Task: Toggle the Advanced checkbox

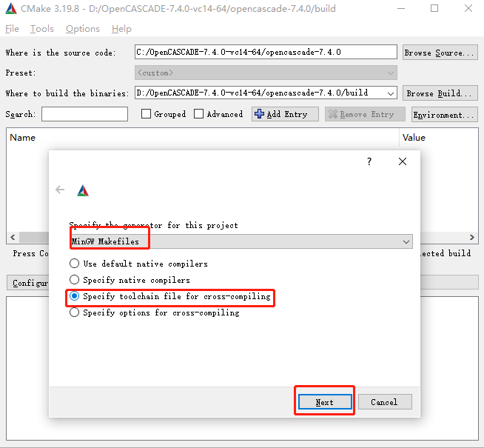Action: point(199,114)
